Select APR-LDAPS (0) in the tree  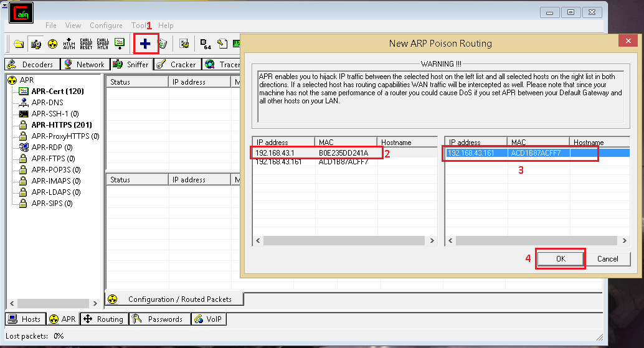click(56, 192)
